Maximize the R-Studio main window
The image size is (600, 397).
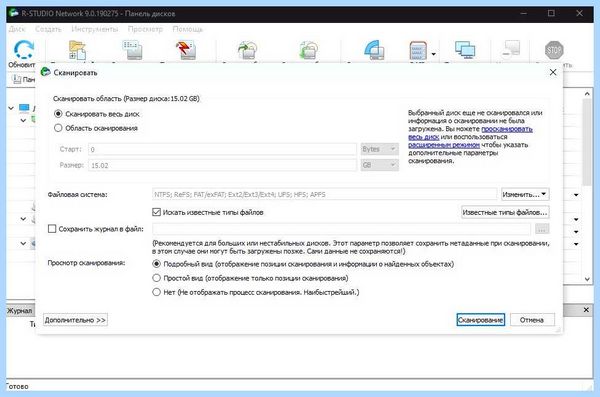[551, 13]
